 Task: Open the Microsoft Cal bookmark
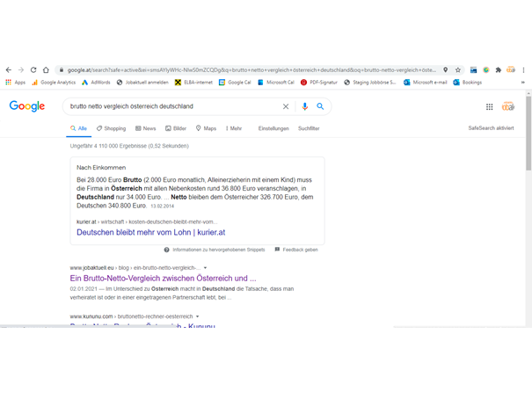tap(276, 83)
